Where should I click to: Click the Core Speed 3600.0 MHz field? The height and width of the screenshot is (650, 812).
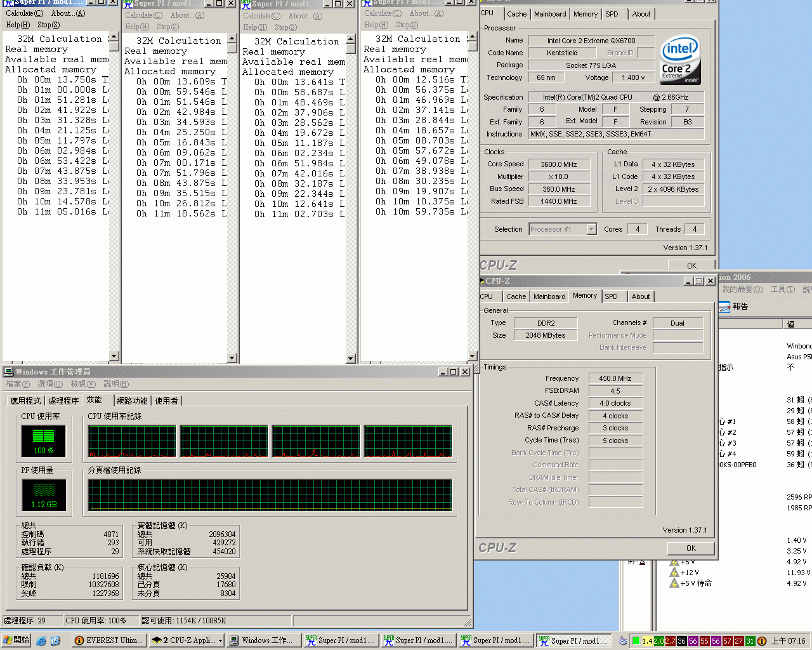pyautogui.click(x=558, y=164)
